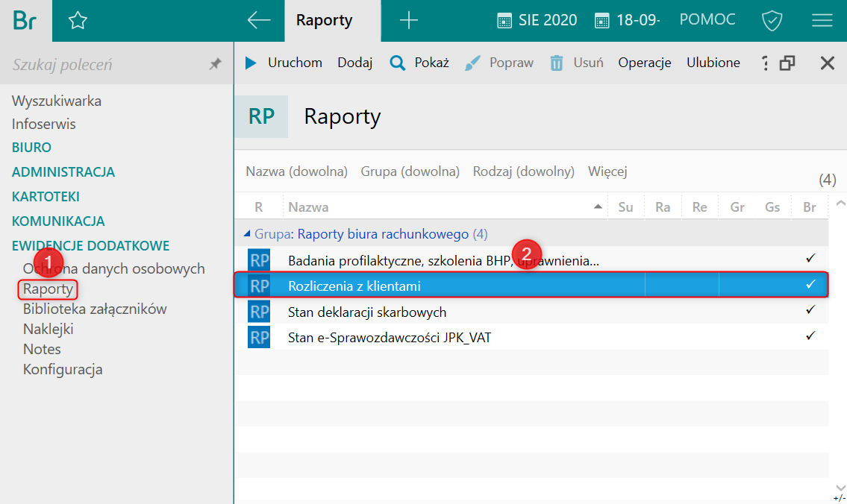Click the Szukaj poleceń search field
The height and width of the screenshot is (504, 847).
point(104,65)
